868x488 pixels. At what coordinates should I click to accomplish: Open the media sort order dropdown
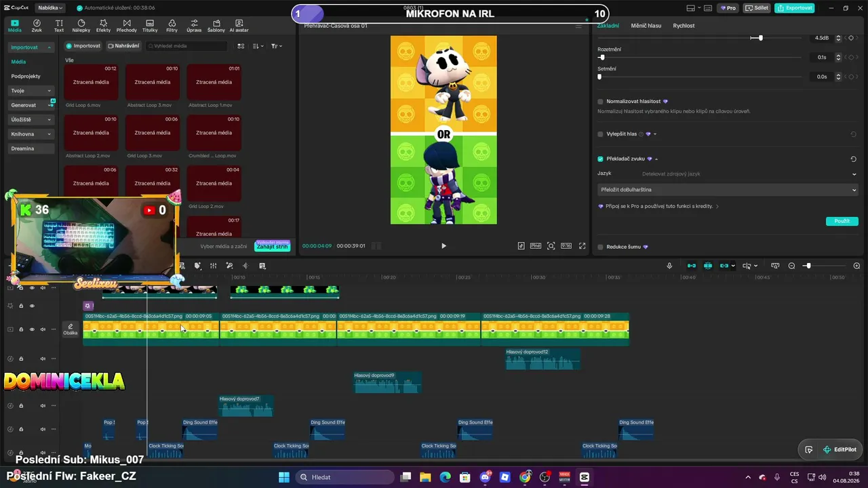[x=258, y=46]
